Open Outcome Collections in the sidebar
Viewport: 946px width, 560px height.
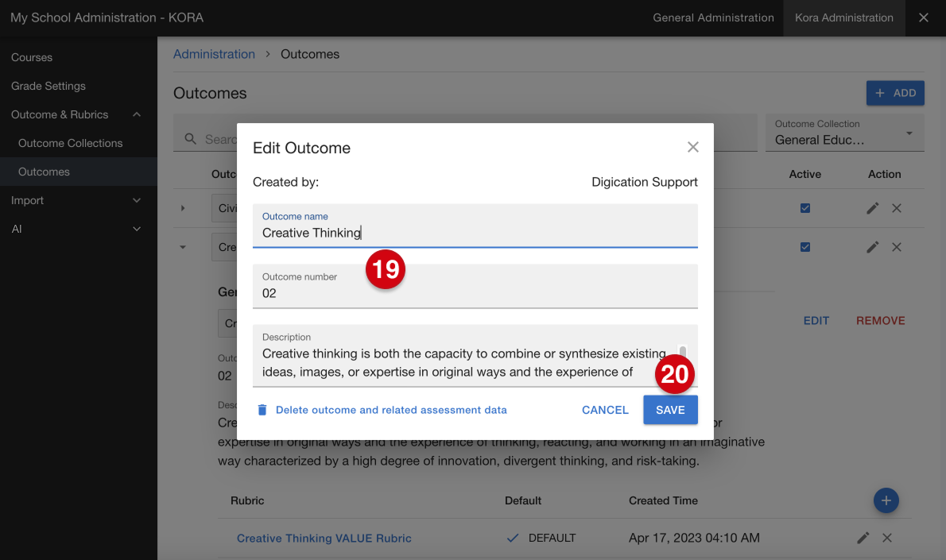pos(70,143)
